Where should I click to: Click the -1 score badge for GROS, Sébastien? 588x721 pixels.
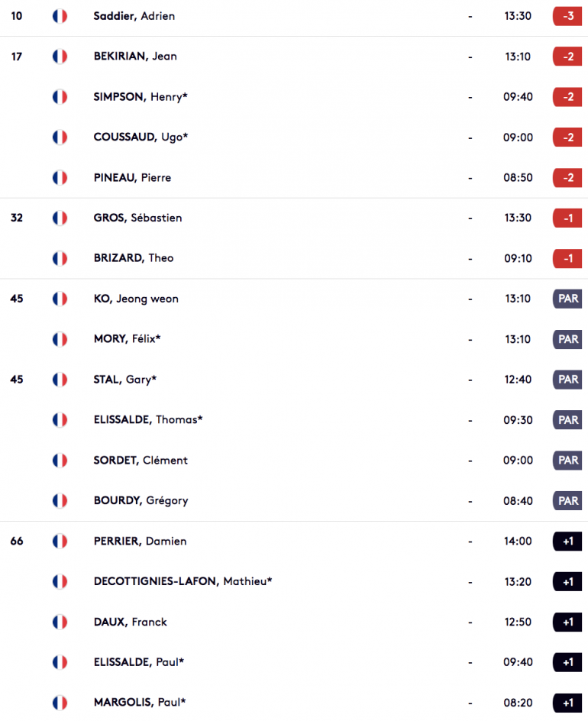point(568,218)
